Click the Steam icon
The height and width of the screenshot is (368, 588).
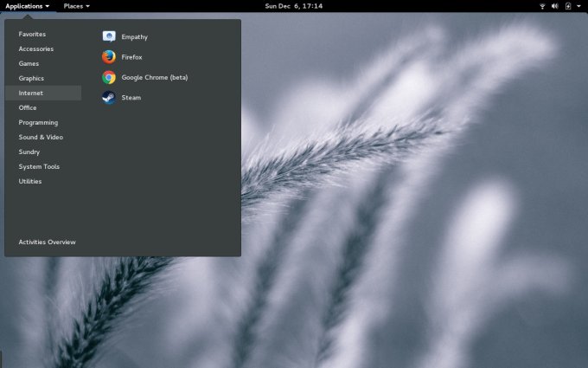click(x=109, y=98)
